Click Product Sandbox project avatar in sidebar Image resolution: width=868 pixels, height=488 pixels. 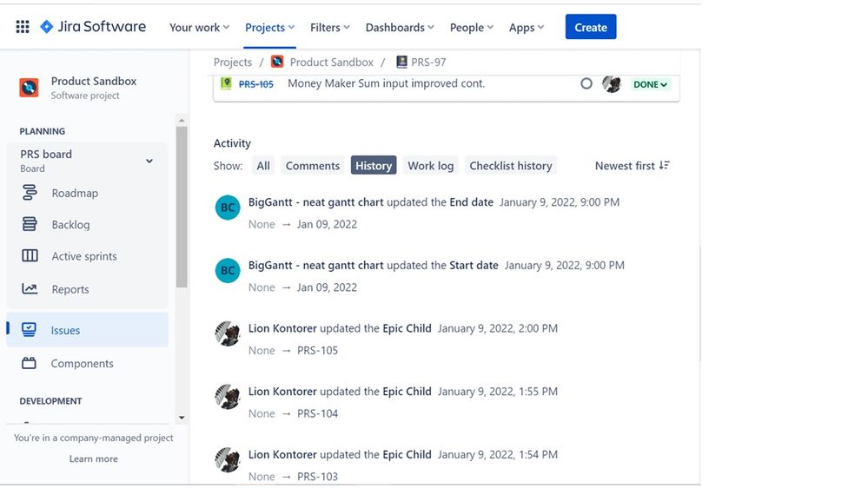pos(29,88)
